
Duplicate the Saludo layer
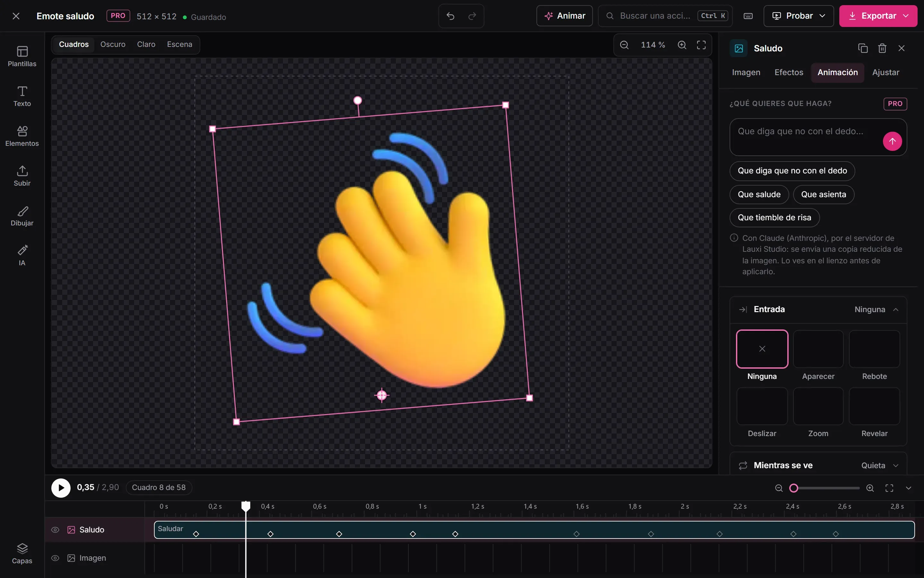[x=863, y=48]
